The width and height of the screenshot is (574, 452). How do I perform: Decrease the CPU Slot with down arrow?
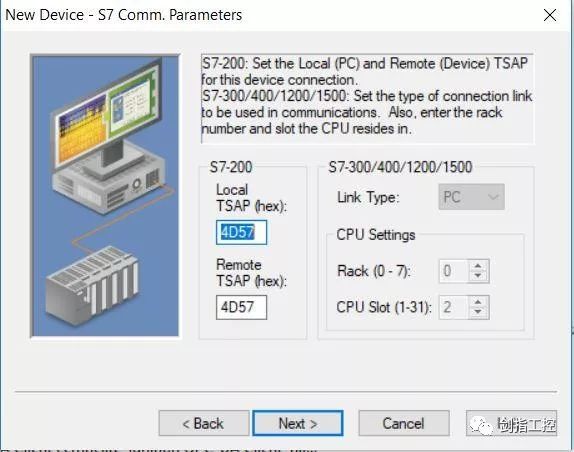(478, 312)
